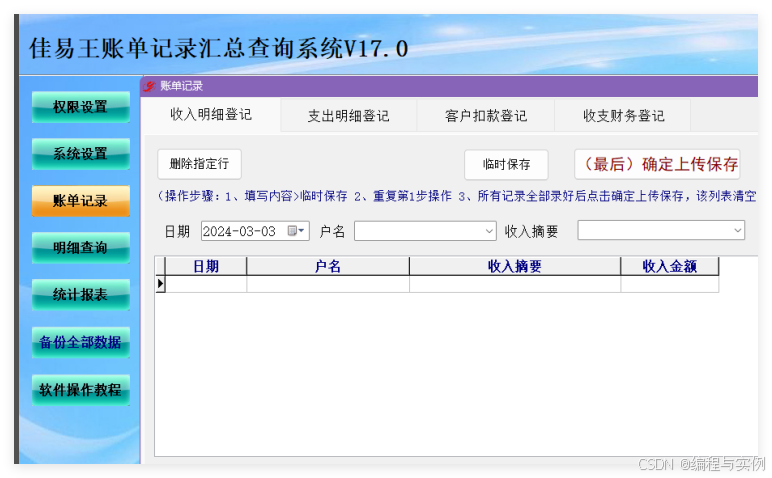Open 软件操作教程 tutorial button
The width and height of the screenshot is (772, 478).
[81, 390]
